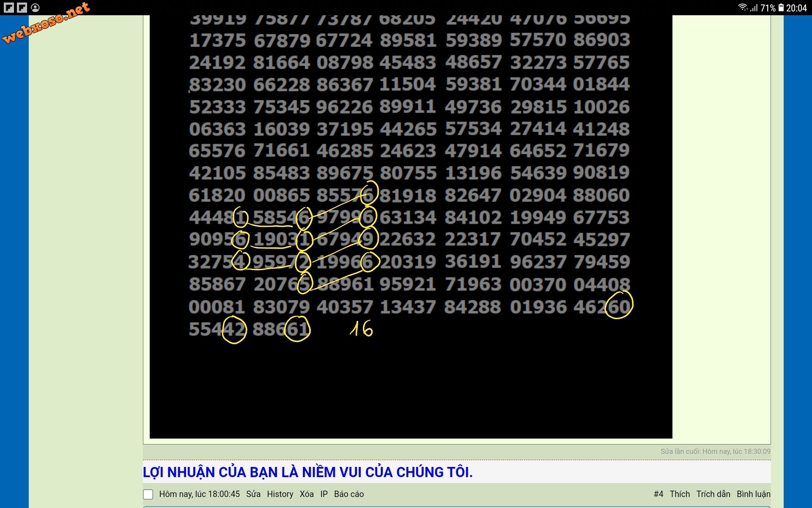Click the blue signature slogan text

[308, 472]
